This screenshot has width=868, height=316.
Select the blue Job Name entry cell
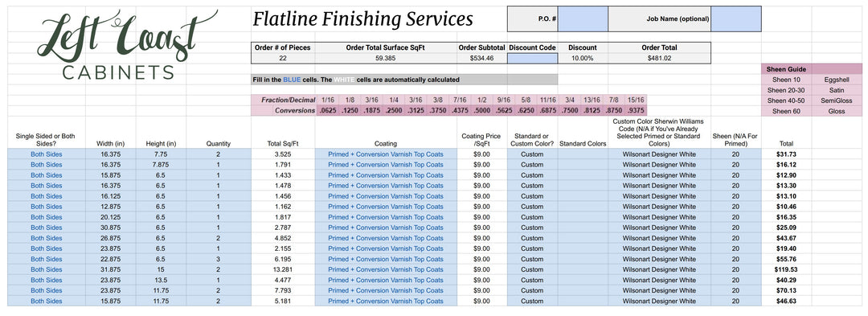point(735,18)
